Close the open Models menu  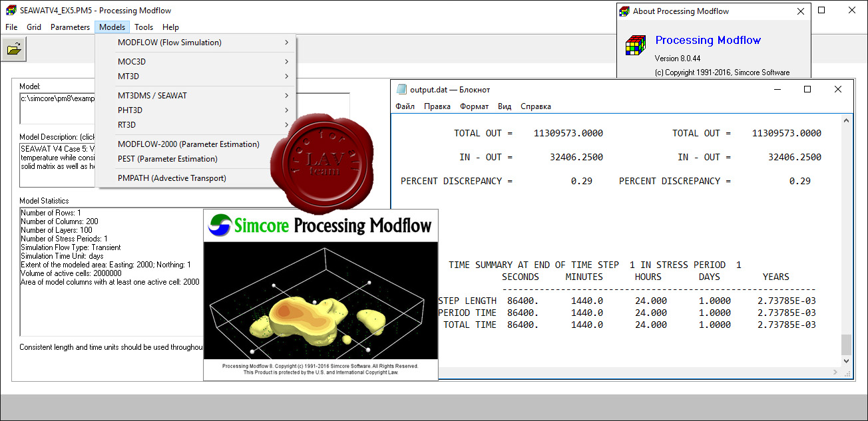pos(112,27)
